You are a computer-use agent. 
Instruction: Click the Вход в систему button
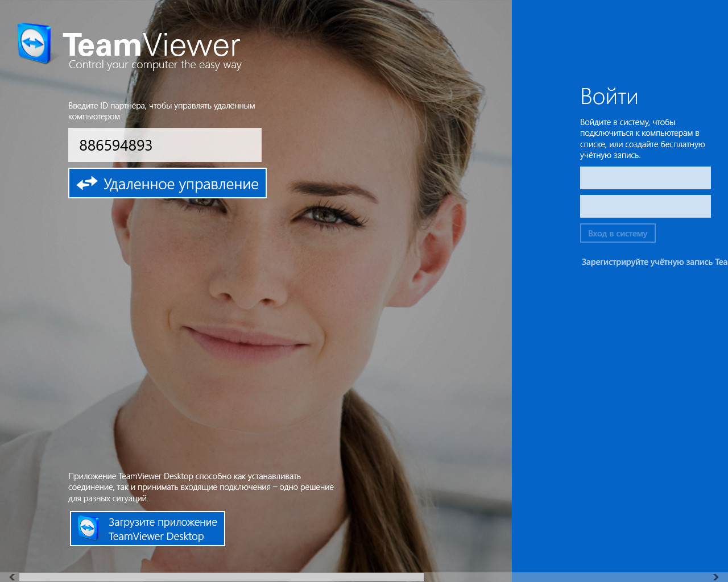click(x=618, y=233)
